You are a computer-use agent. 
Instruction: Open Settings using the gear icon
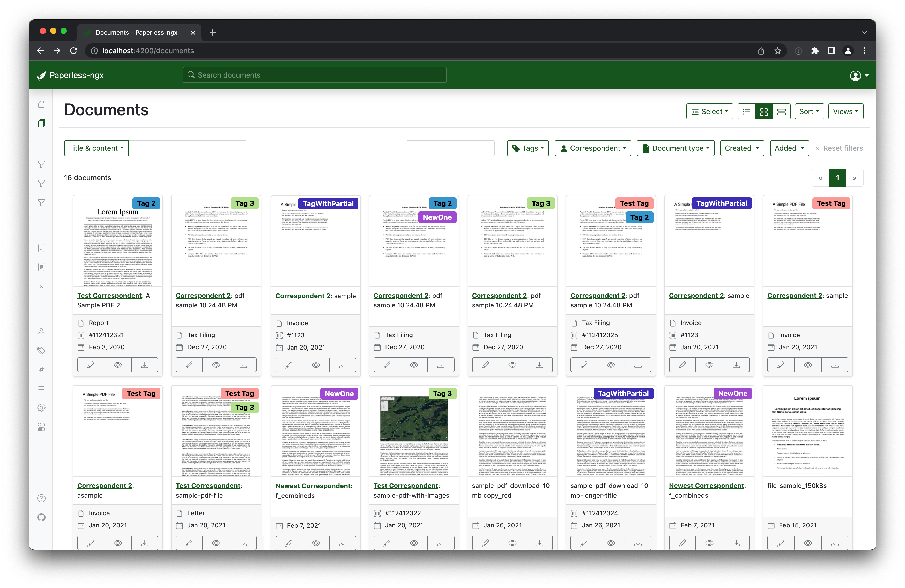coord(41,408)
